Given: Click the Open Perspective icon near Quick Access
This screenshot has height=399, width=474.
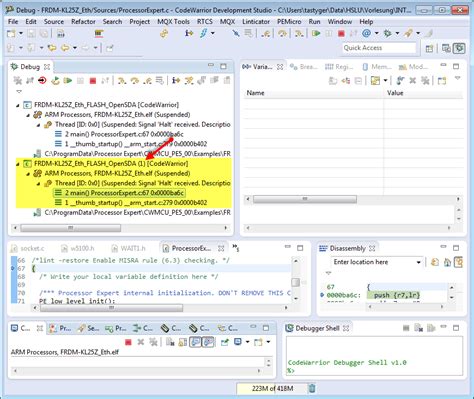Looking at the screenshot, I should [429, 49].
